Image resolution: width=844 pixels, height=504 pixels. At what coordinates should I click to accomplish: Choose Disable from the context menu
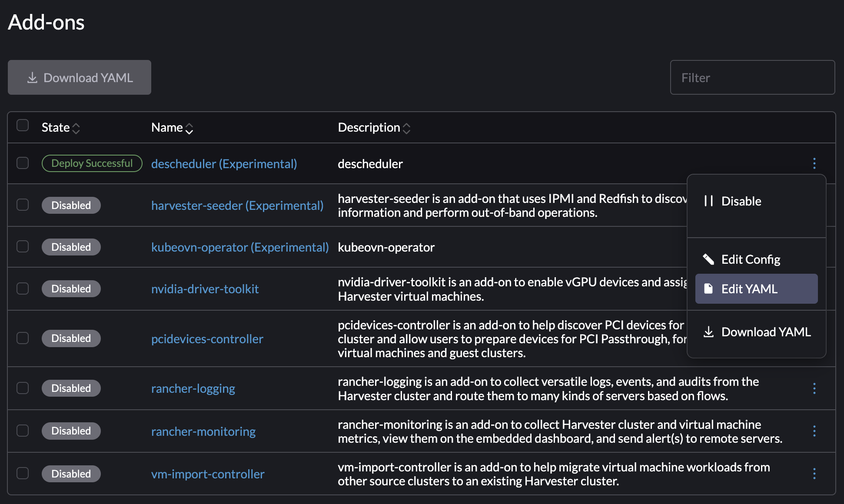click(x=741, y=201)
